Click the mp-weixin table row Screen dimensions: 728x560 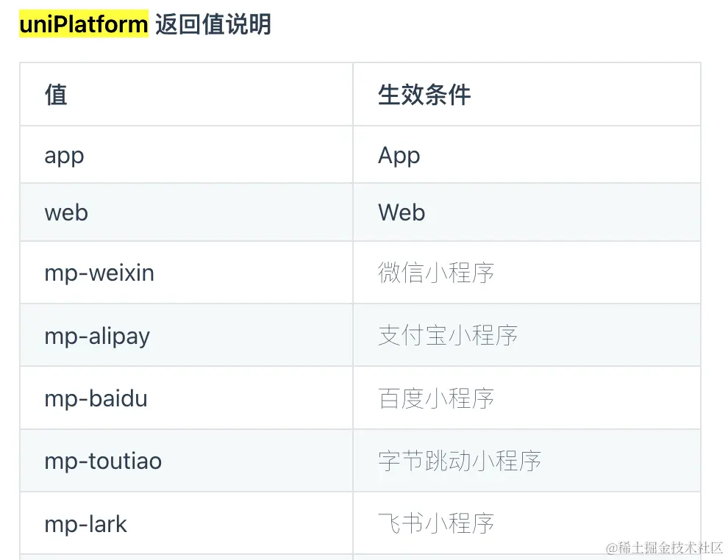[360, 273]
